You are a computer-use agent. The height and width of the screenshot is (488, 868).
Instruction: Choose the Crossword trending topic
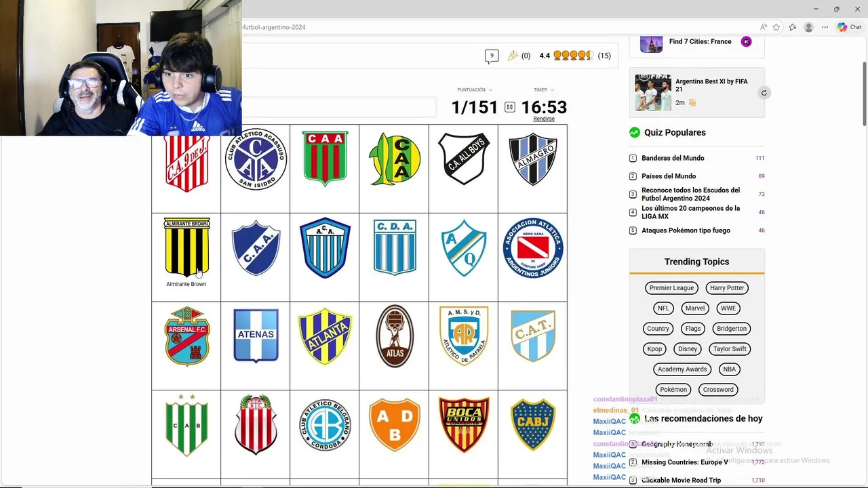pos(718,390)
